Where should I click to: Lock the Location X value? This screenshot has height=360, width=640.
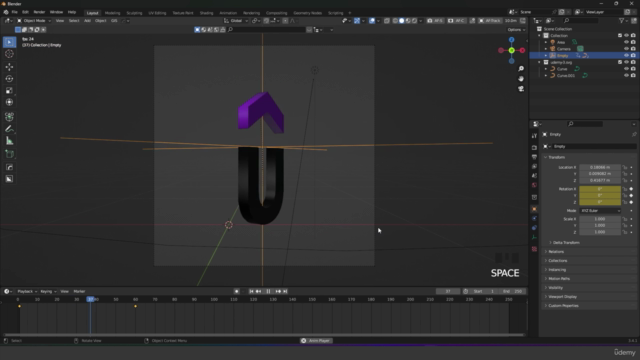click(624, 167)
